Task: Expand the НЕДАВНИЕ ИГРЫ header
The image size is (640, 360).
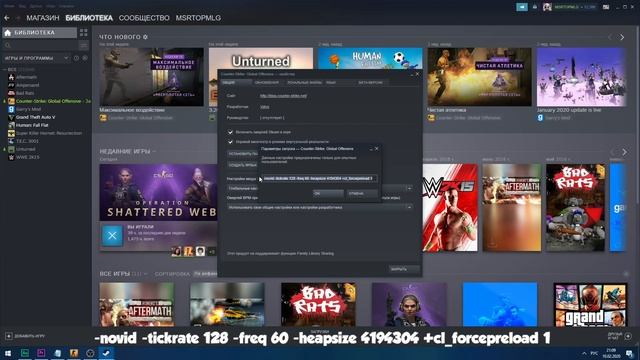Action: pyautogui.click(x=127, y=151)
